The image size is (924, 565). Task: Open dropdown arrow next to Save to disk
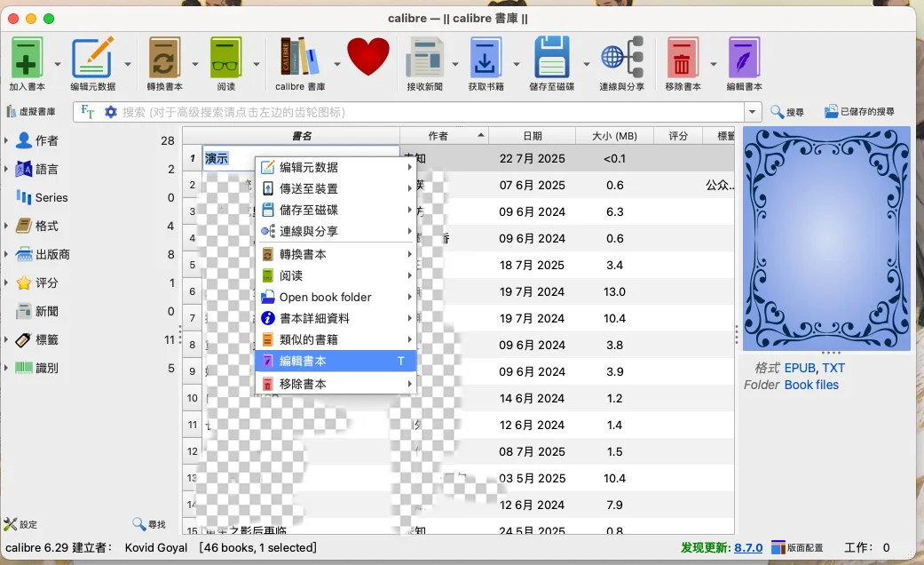[x=587, y=63]
